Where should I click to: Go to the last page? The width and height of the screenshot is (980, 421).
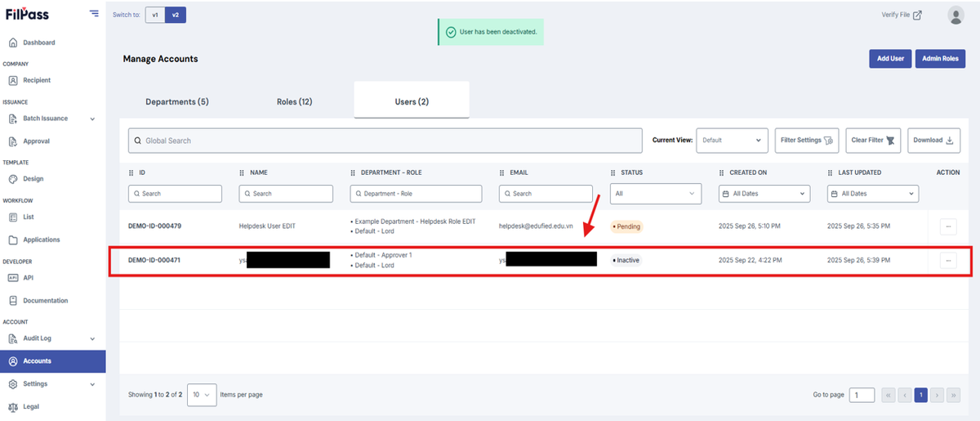pyautogui.click(x=954, y=395)
